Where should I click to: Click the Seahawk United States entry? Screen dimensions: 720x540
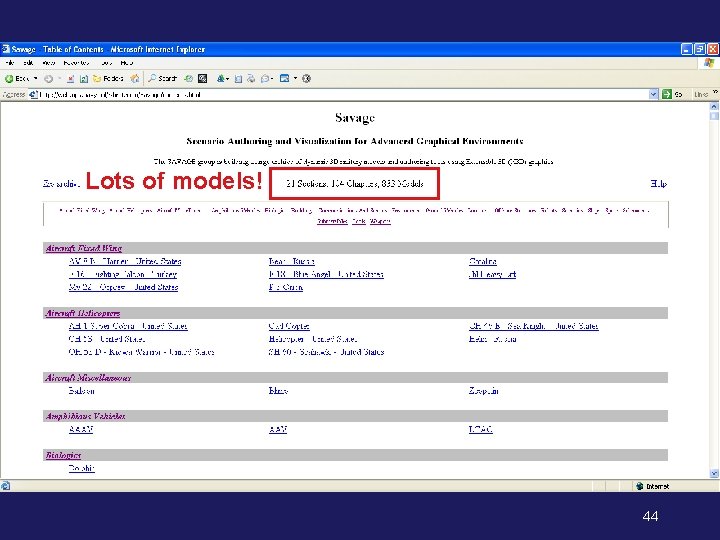pos(326,352)
